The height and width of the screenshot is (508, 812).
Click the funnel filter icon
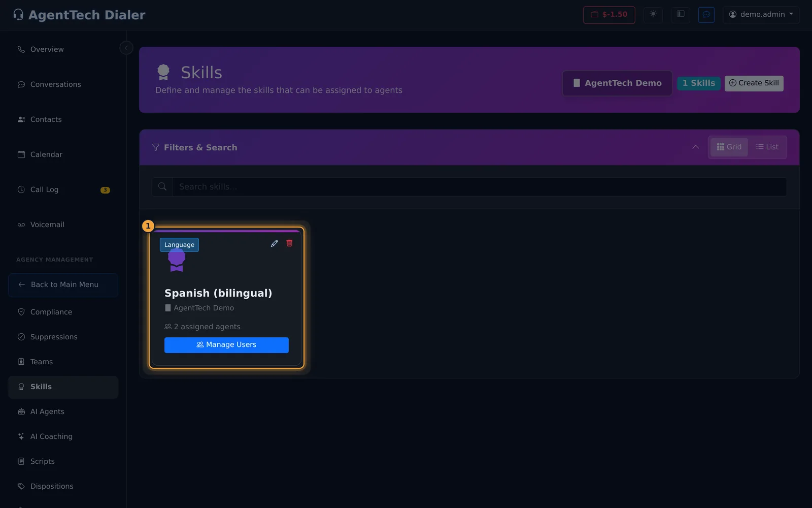tap(156, 147)
